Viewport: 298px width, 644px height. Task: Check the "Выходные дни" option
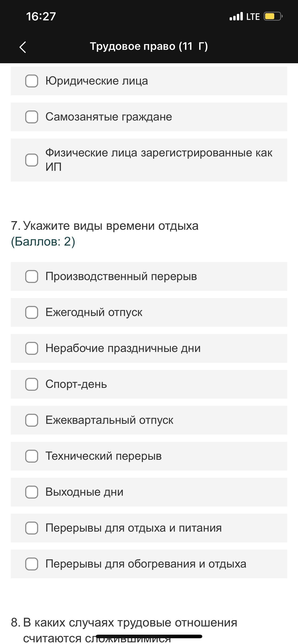pos(32,492)
